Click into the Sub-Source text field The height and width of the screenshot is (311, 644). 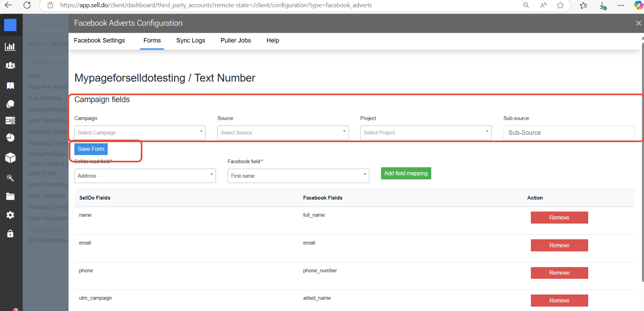(568, 132)
